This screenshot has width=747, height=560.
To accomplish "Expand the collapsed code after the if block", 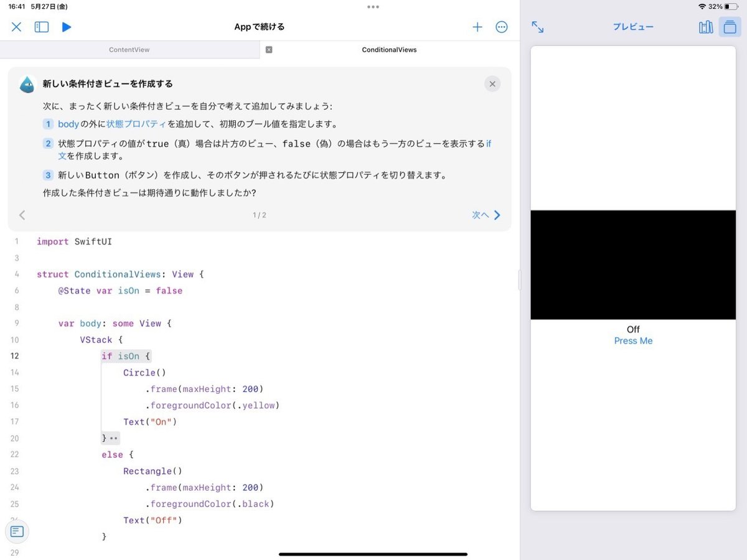I will point(114,439).
